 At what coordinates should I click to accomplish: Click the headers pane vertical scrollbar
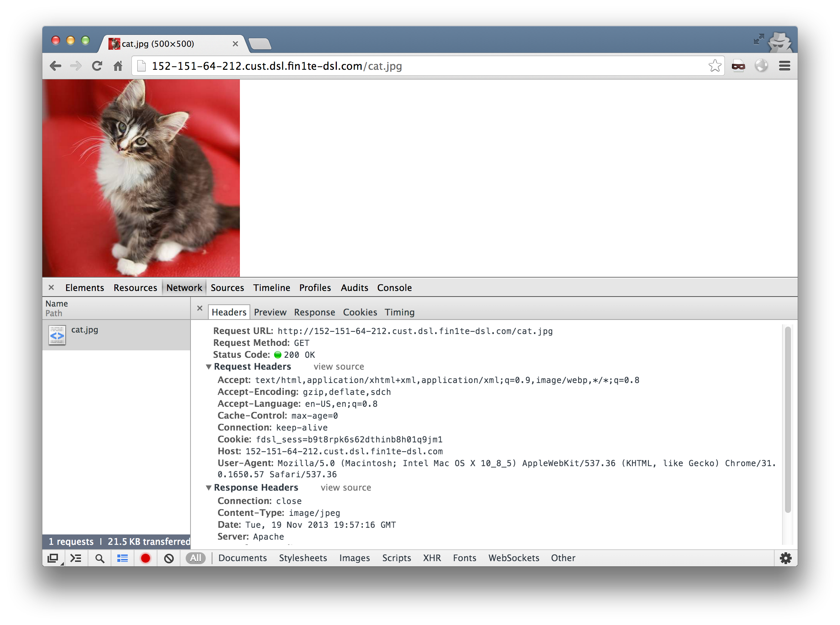(788, 419)
